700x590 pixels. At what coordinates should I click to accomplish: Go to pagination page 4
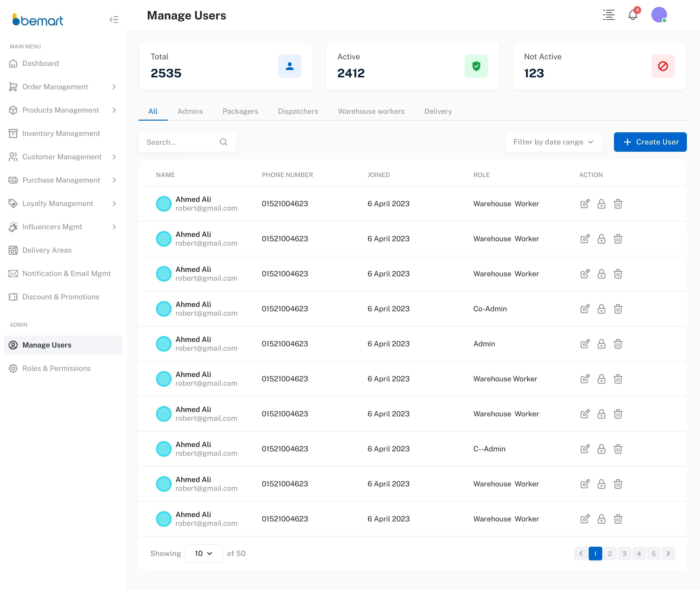pyautogui.click(x=639, y=554)
